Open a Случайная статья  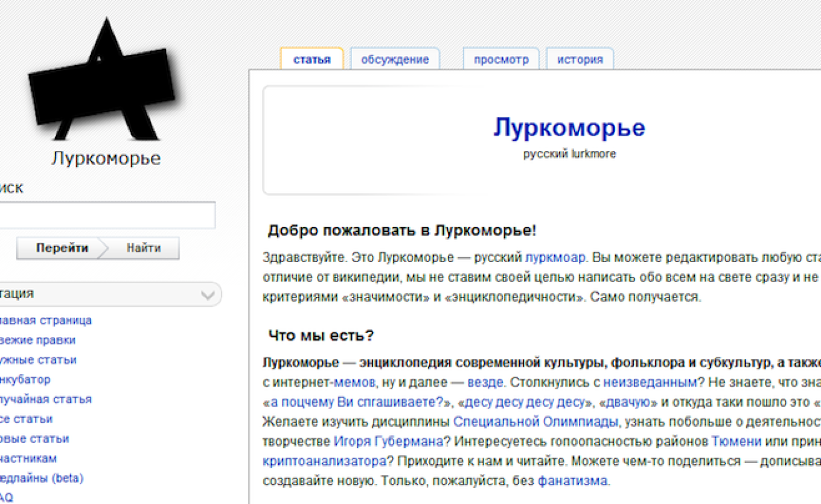[x=45, y=399]
